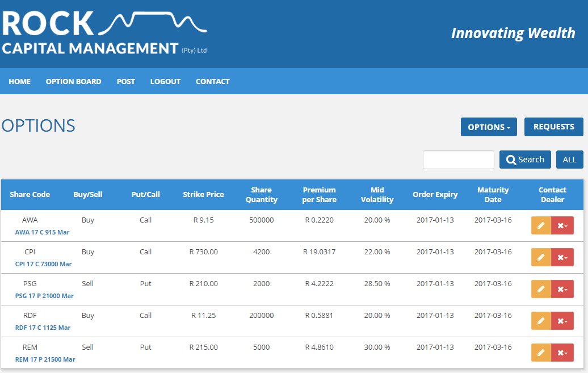588x373 pixels.
Task: Open the red delete dropdown for PSG row
Action: [562, 290]
